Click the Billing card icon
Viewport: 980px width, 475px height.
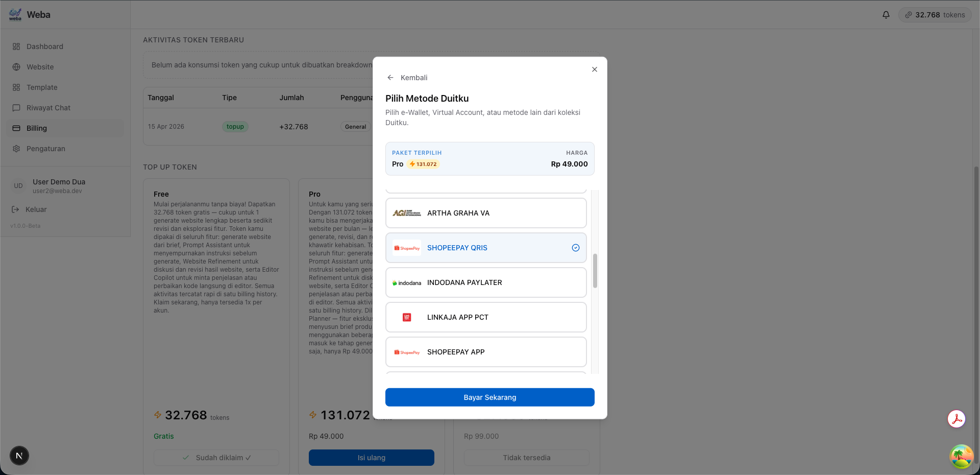[16, 128]
